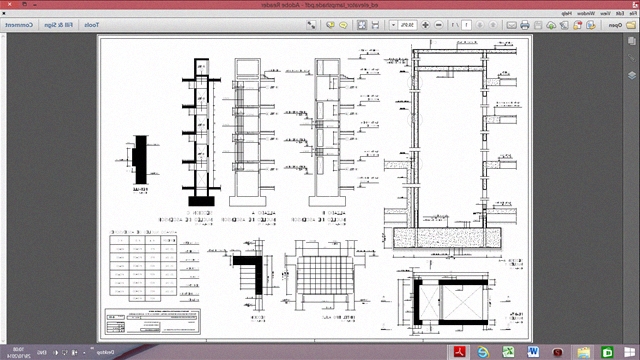This screenshot has width=640, height=360.
Task: Open the Fill & Sign pane
Action: [58, 25]
